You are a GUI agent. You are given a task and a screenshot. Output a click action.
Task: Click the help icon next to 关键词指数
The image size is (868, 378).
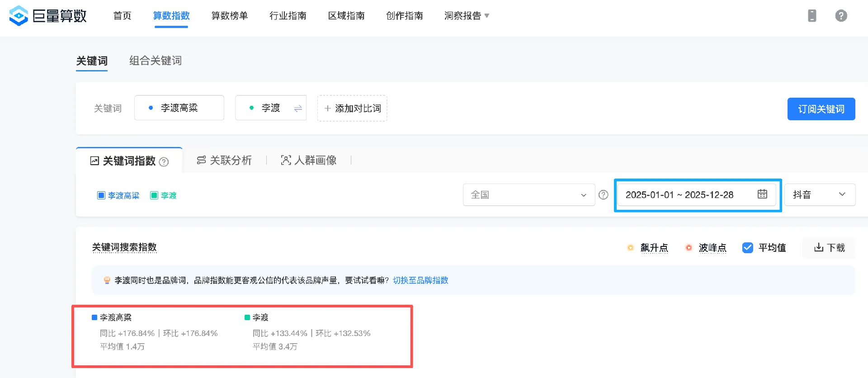click(x=164, y=162)
